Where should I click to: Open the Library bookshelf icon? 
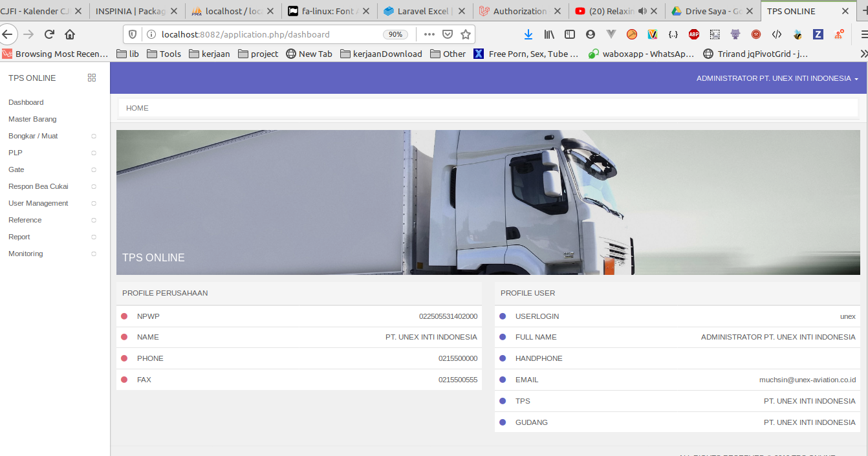click(549, 34)
